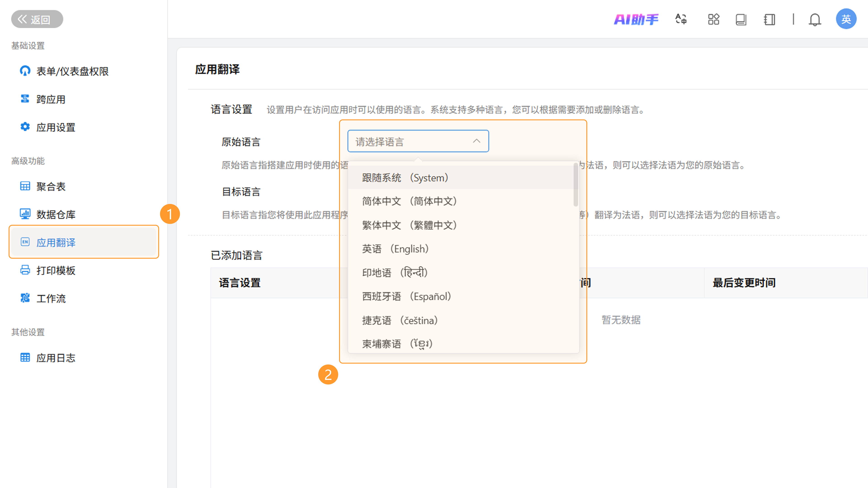Click the notebook icon next to divider

769,19
